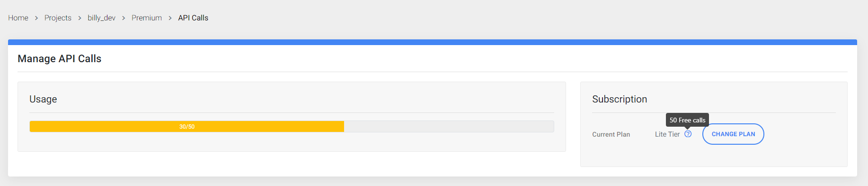Click the CHANGE PLAN button
Screen dimensions: 868x186
733,134
